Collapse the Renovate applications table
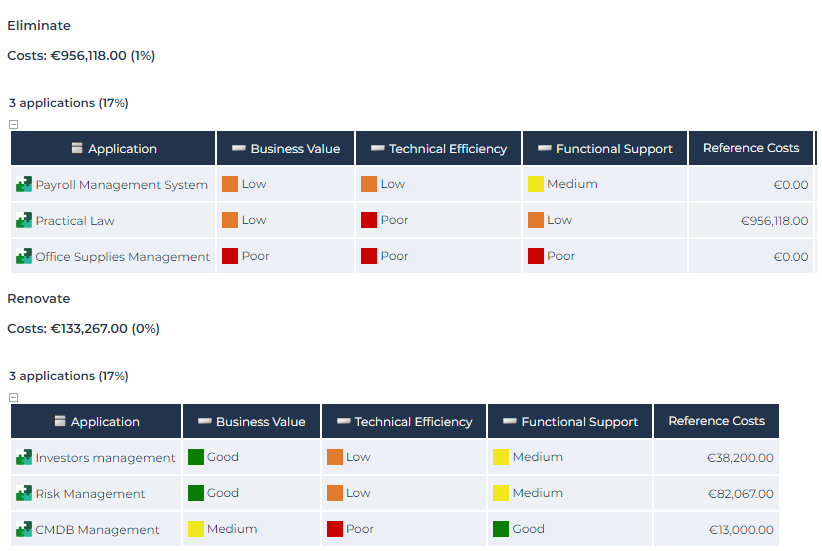 (x=13, y=398)
